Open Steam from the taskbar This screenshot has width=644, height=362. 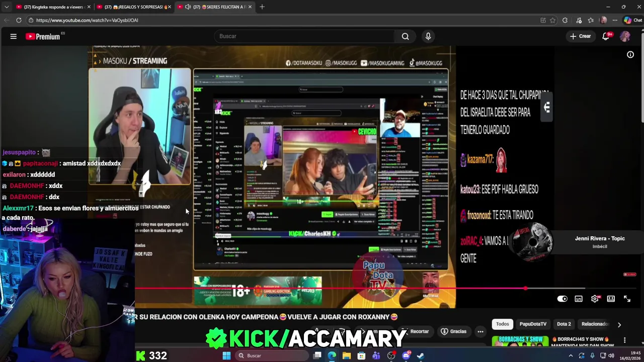coord(420,355)
